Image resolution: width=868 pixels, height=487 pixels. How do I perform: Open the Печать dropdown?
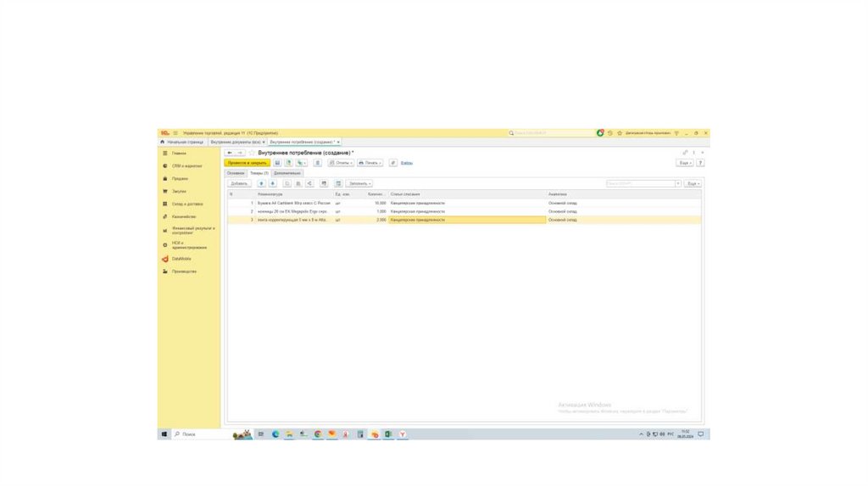(x=370, y=163)
